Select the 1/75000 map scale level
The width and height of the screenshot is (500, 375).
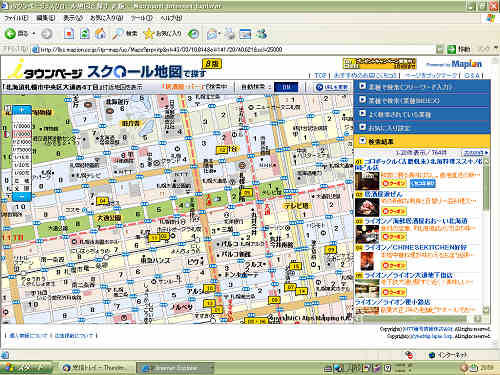coord(22,149)
